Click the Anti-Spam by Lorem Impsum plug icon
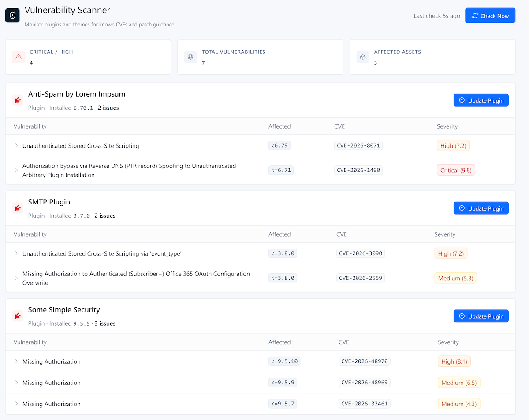 18,100
